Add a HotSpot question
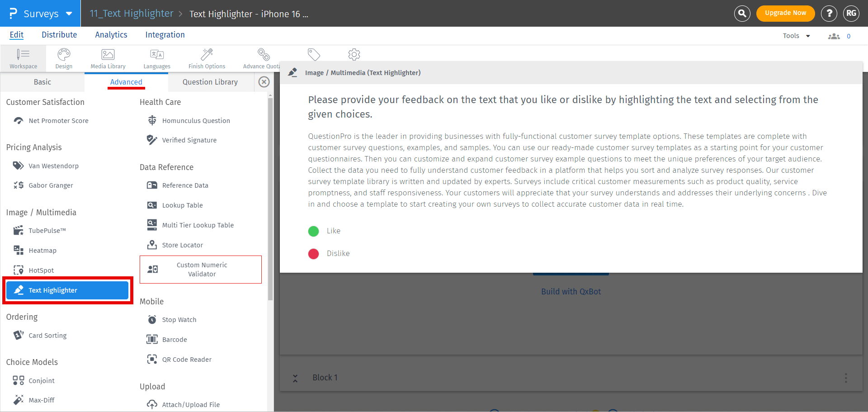 coord(33,270)
